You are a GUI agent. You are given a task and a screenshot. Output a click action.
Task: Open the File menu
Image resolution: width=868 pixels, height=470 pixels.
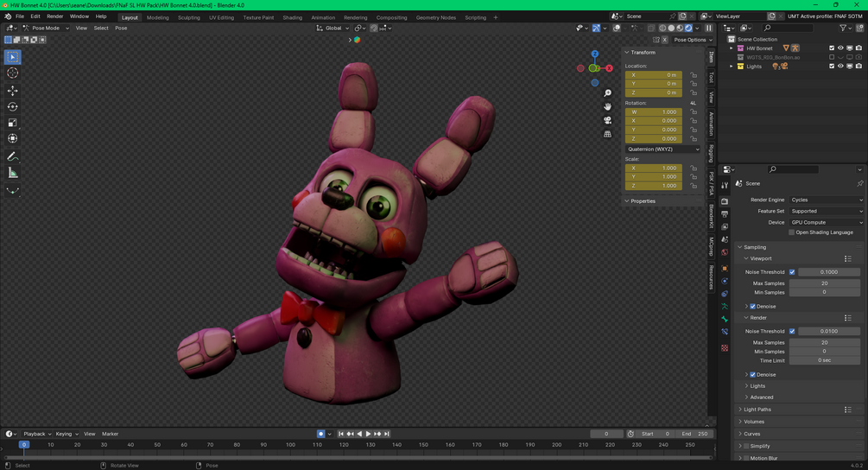[x=20, y=16]
